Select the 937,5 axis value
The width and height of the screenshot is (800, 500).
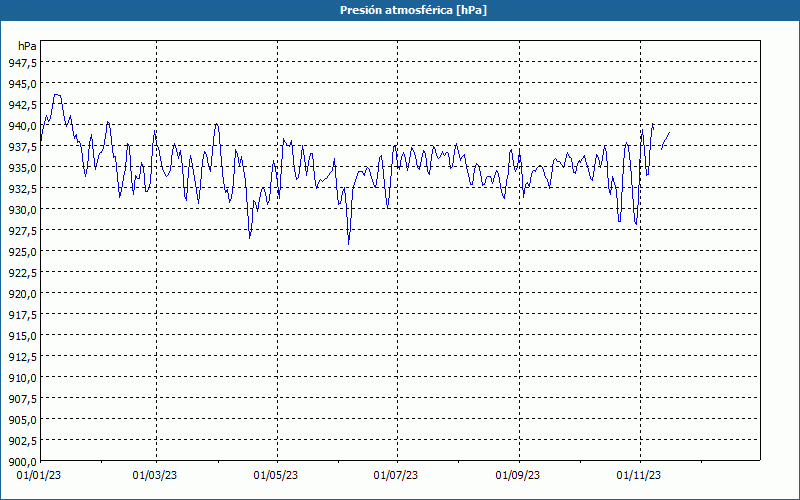pyautogui.click(x=22, y=146)
